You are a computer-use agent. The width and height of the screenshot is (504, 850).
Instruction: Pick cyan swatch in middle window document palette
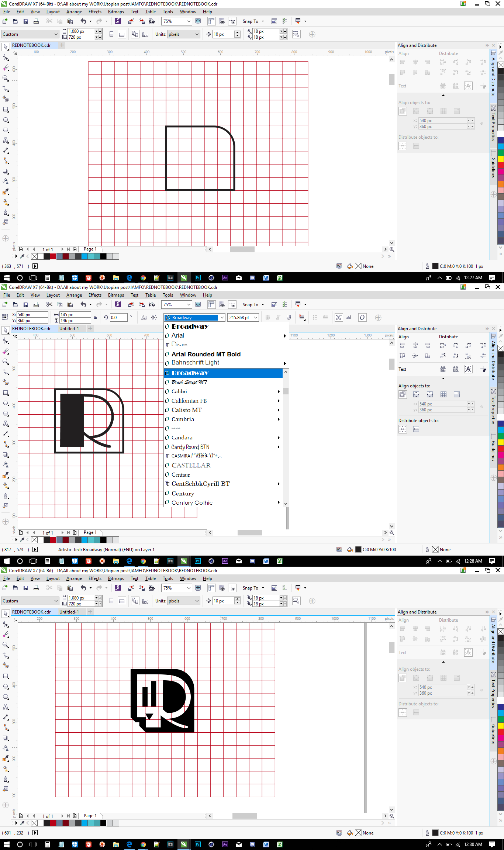pos(85,540)
